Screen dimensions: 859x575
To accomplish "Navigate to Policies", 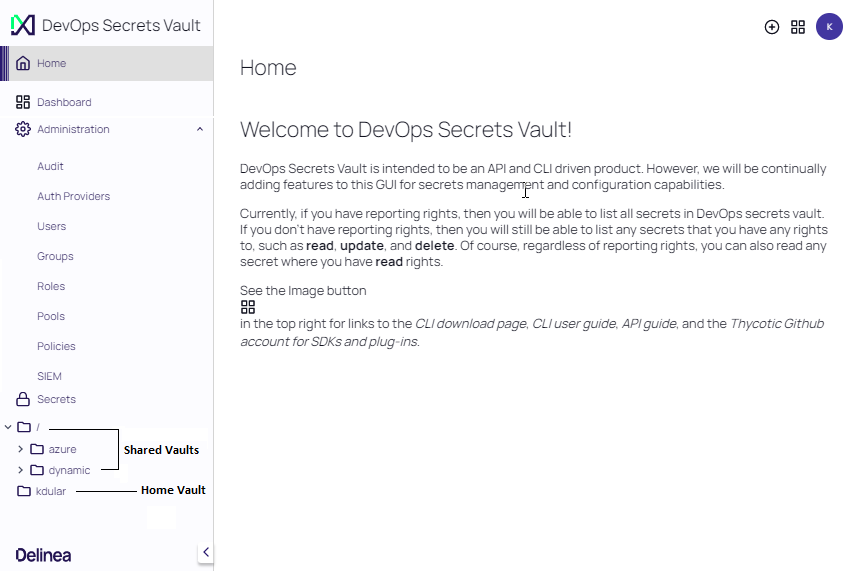I will (56, 346).
